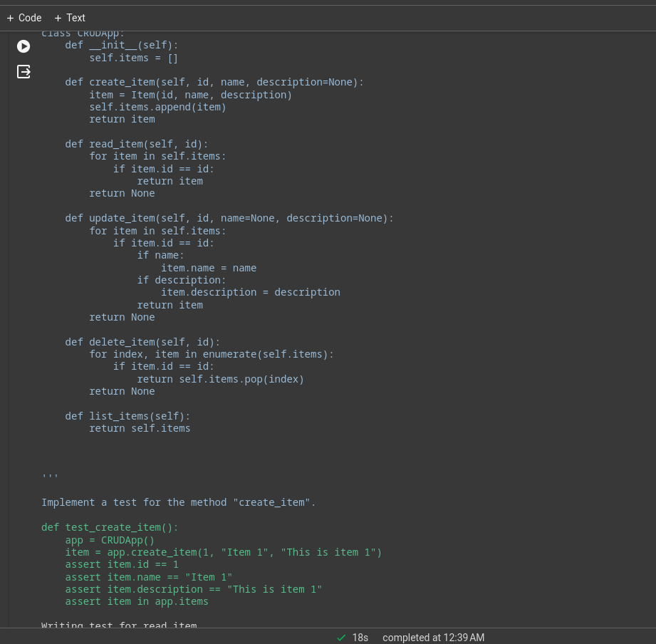Place cursor on "def create_item" line
The height and width of the screenshot is (644, 656).
(214, 82)
